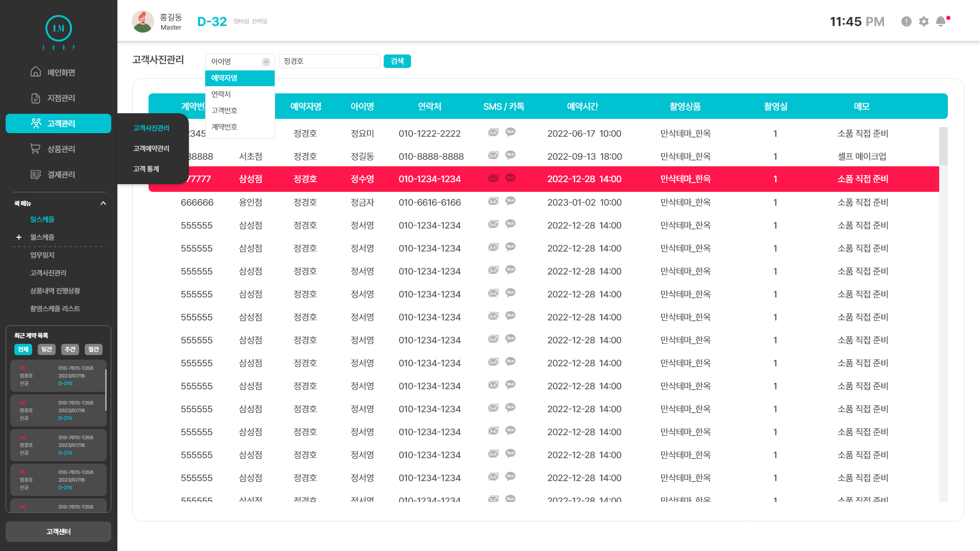
Task: Click the search text field containing 정경호
Action: pyautogui.click(x=329, y=61)
